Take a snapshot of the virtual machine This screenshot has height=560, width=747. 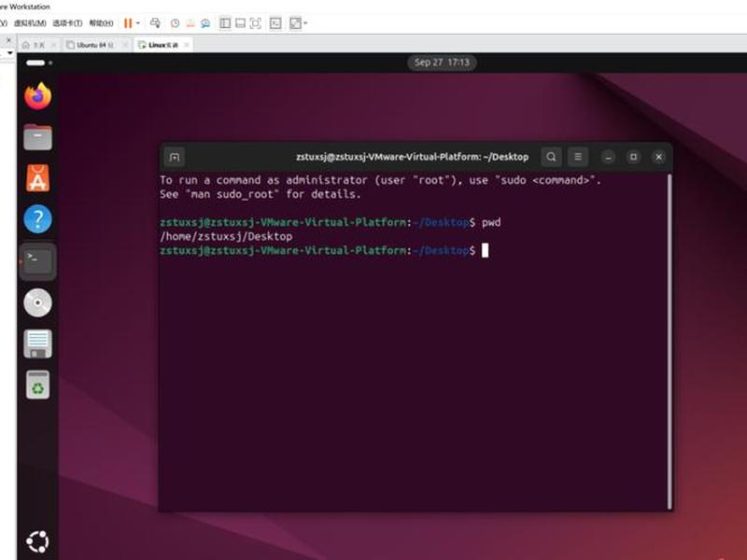pos(175,22)
